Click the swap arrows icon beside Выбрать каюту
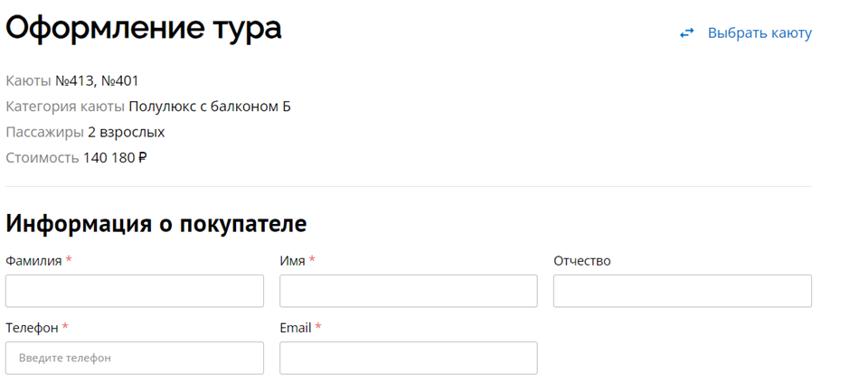The height and width of the screenshot is (382, 868). [x=686, y=33]
